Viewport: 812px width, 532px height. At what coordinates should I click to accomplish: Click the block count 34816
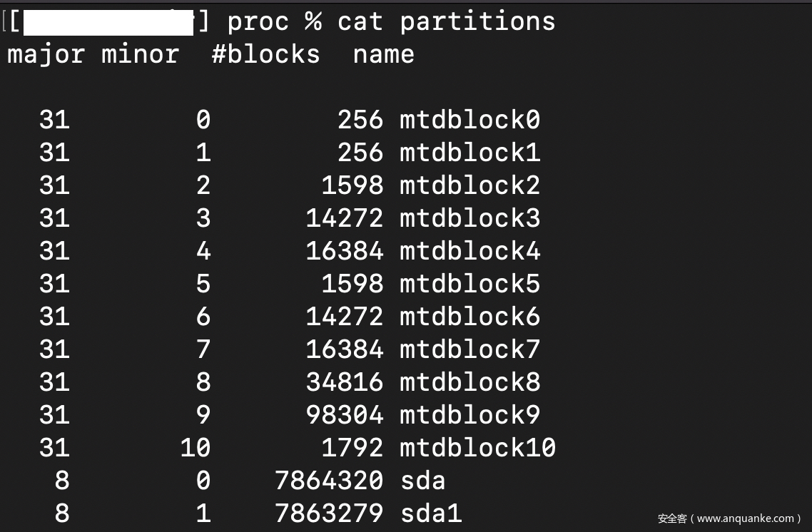point(345,382)
